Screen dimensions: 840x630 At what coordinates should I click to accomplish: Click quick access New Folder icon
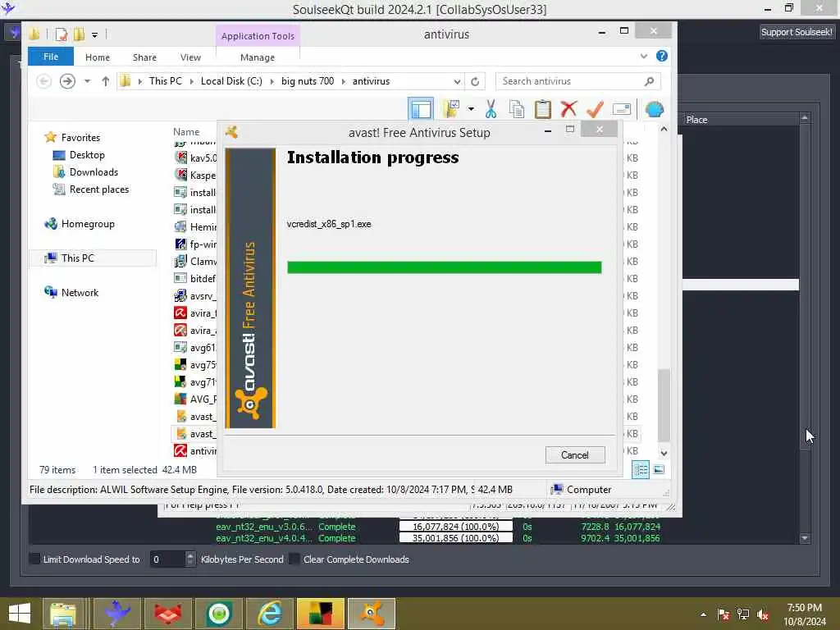(x=79, y=34)
